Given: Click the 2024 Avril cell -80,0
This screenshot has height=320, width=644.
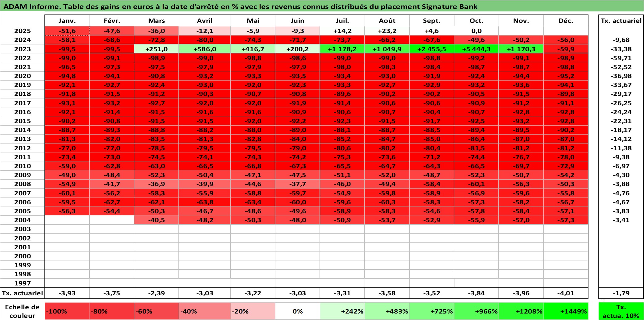Looking at the screenshot, I should click(x=205, y=40).
